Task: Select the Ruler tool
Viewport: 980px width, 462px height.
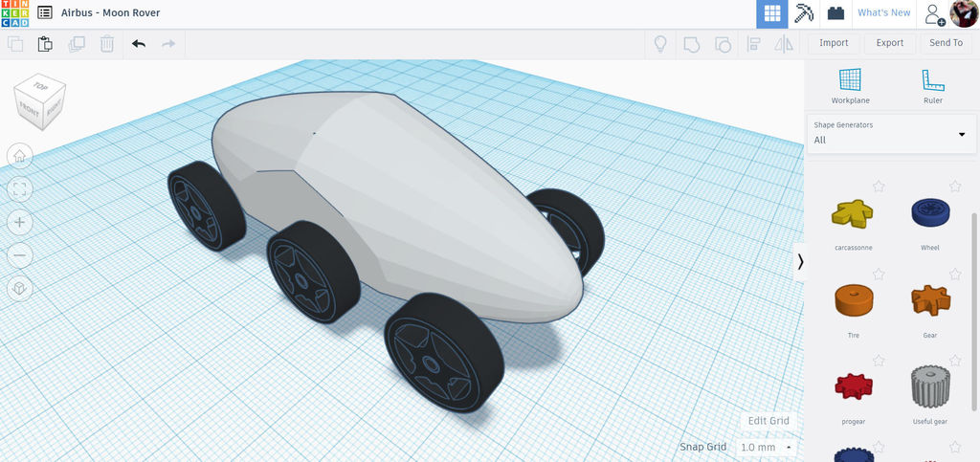Action: click(x=932, y=85)
